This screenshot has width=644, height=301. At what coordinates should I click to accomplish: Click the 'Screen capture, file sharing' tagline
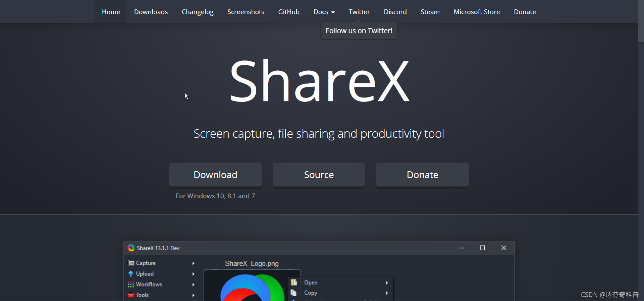[319, 134]
